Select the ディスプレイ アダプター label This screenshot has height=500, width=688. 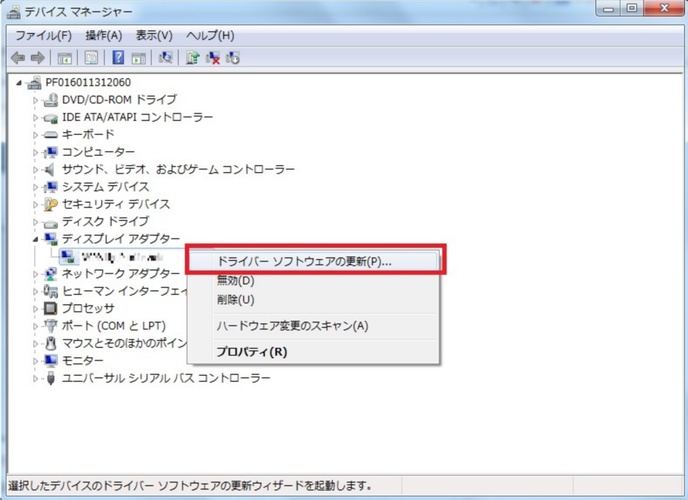click(x=121, y=239)
